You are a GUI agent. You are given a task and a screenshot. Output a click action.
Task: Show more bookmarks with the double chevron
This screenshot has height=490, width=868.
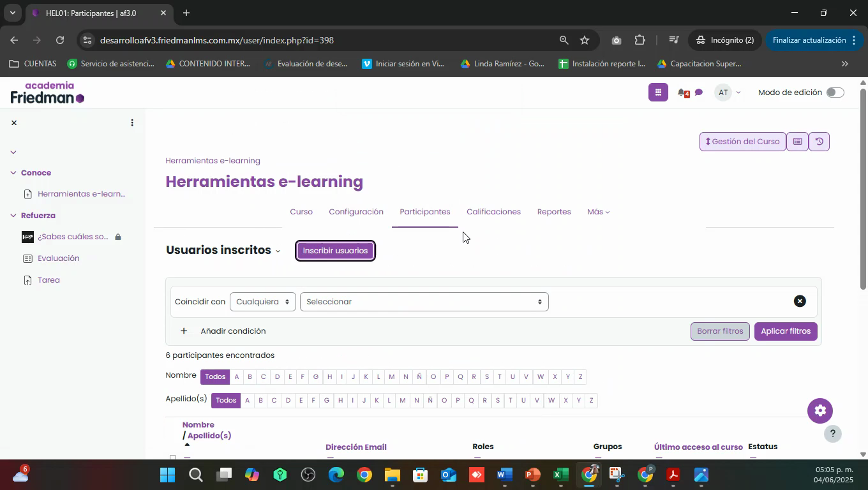coord(845,64)
